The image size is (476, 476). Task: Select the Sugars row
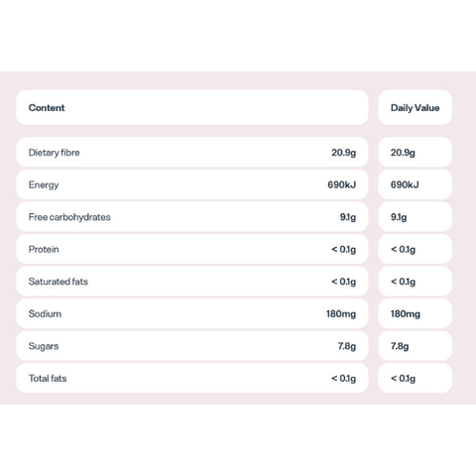coord(192,346)
